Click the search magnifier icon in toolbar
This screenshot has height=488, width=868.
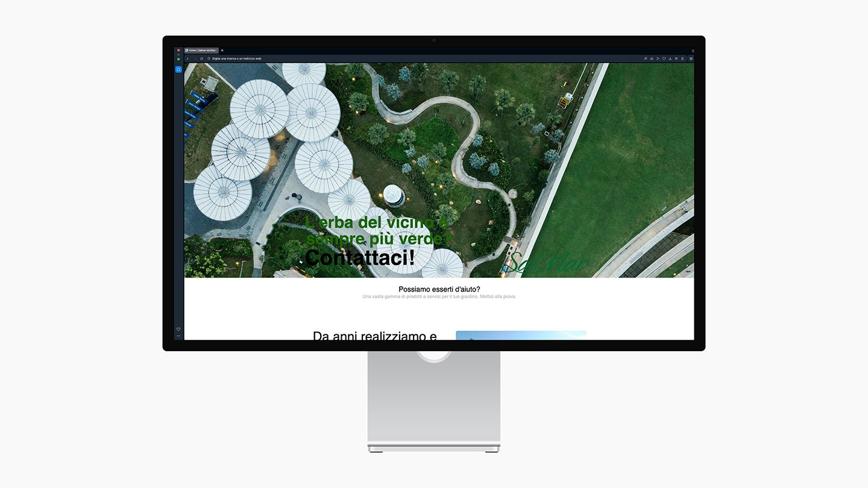(x=646, y=58)
